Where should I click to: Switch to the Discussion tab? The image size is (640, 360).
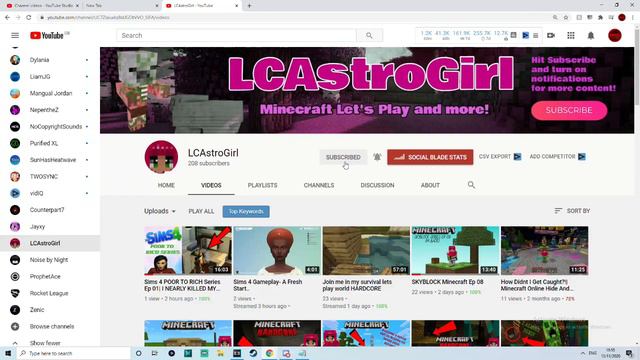pos(377,185)
